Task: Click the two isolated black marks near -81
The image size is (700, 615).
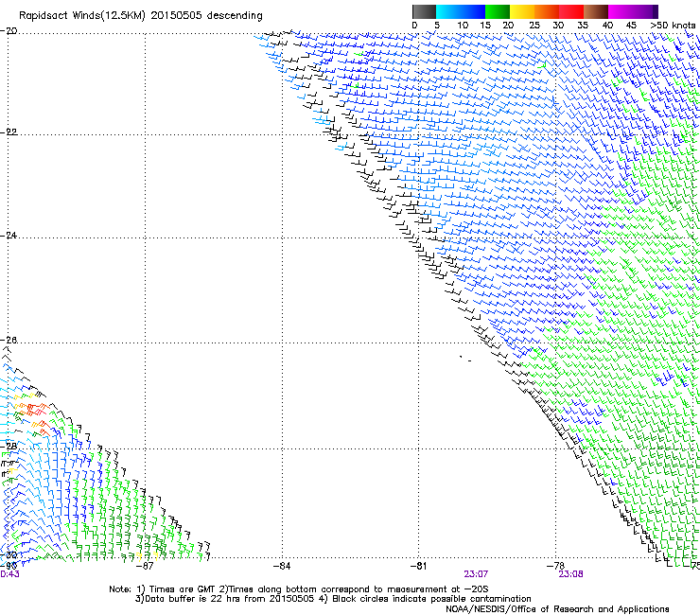Action: (465, 359)
